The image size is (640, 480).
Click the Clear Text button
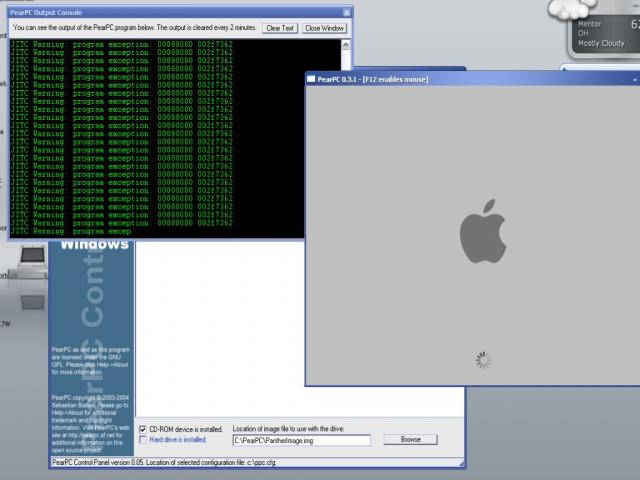coord(280,28)
